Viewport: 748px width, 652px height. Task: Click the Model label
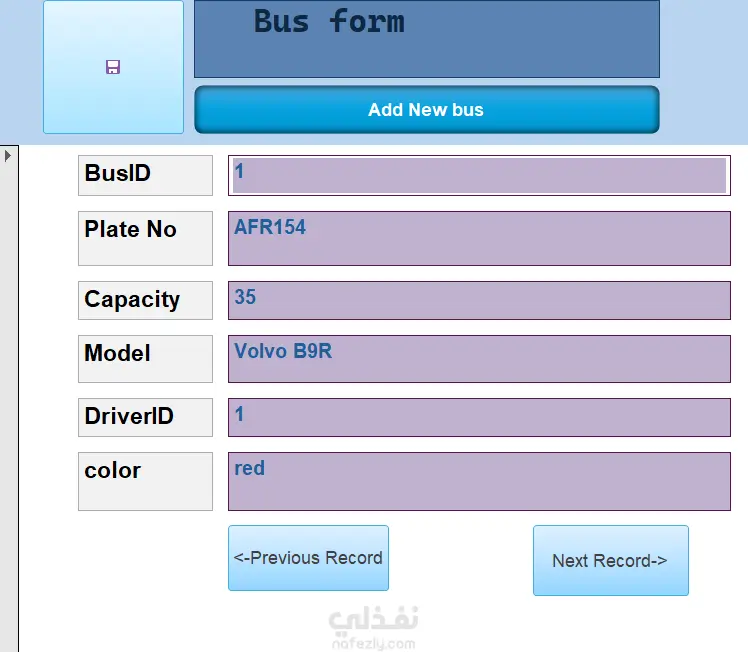click(145, 358)
